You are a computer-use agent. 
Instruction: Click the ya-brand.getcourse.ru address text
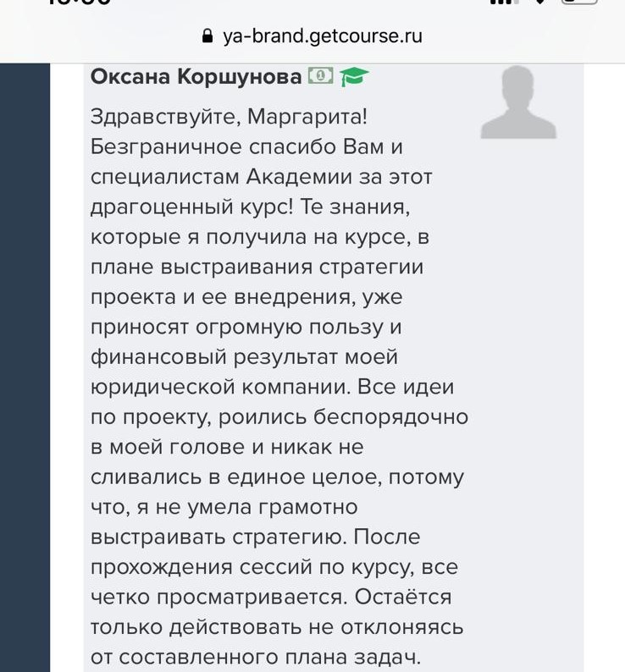[x=322, y=36]
